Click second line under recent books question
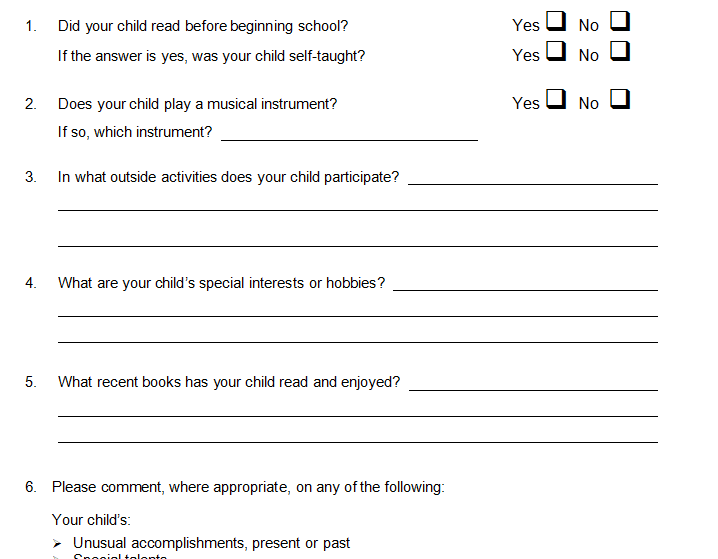Viewport: 718px width, 559px height. 358,411
